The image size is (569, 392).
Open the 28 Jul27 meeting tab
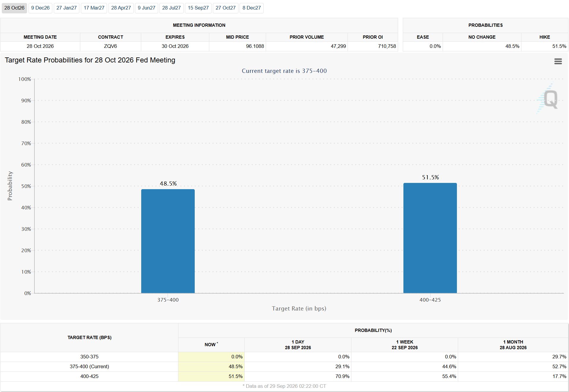172,8
